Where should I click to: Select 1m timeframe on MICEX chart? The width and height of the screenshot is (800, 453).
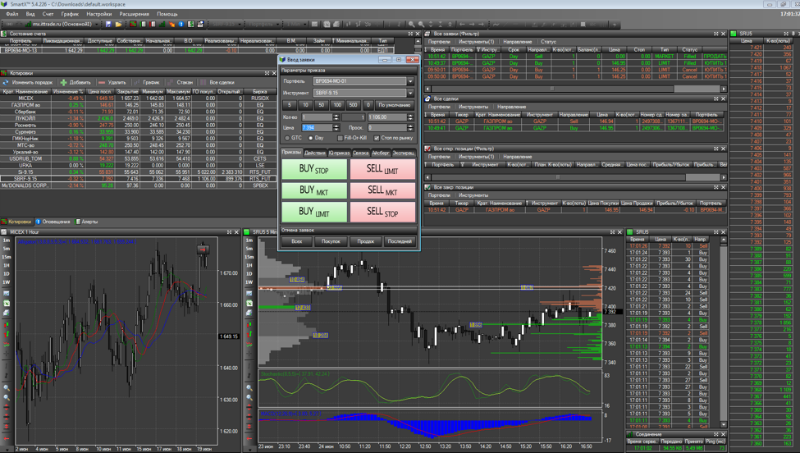6,240
